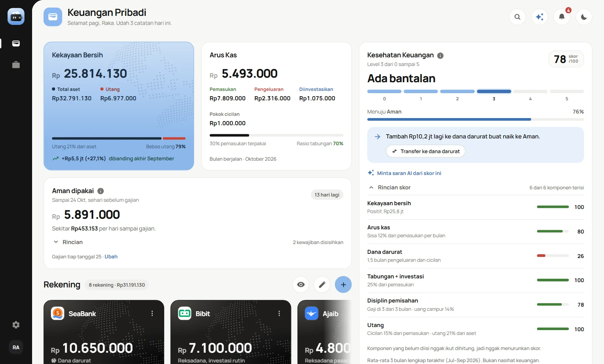Click the Utang Rp6.977.000 value
This screenshot has width=604, height=364.
[118, 98]
